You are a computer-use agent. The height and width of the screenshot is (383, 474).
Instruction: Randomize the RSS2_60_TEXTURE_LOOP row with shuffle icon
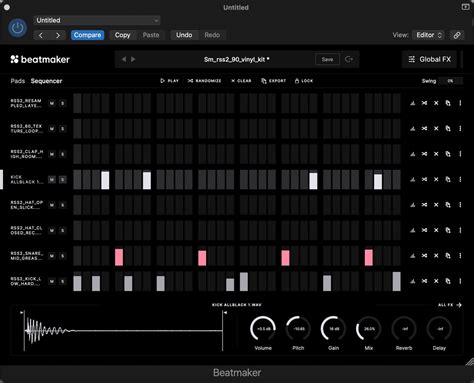424,129
